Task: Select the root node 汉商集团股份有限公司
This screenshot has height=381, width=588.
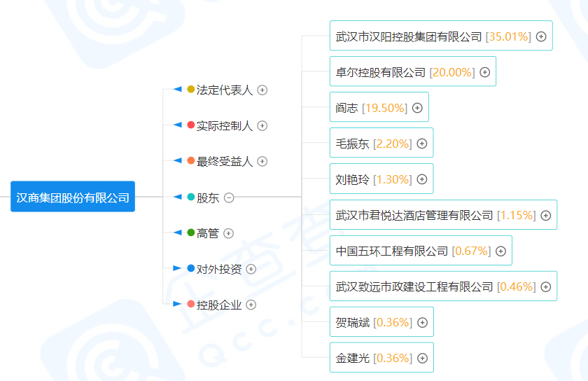Action: [x=73, y=197]
